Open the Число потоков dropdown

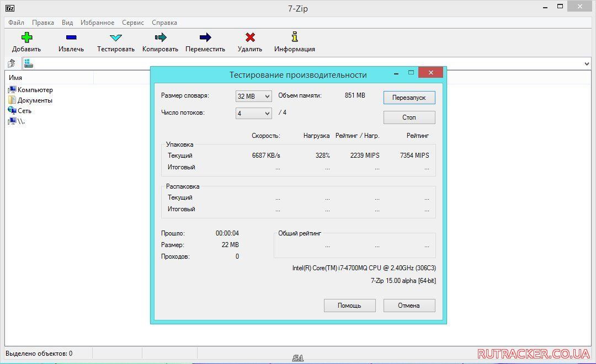253,113
